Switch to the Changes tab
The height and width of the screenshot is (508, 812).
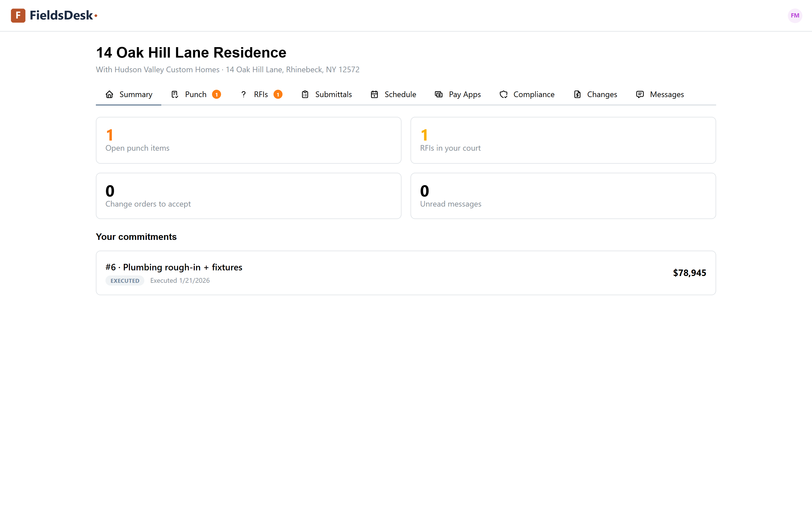click(595, 95)
